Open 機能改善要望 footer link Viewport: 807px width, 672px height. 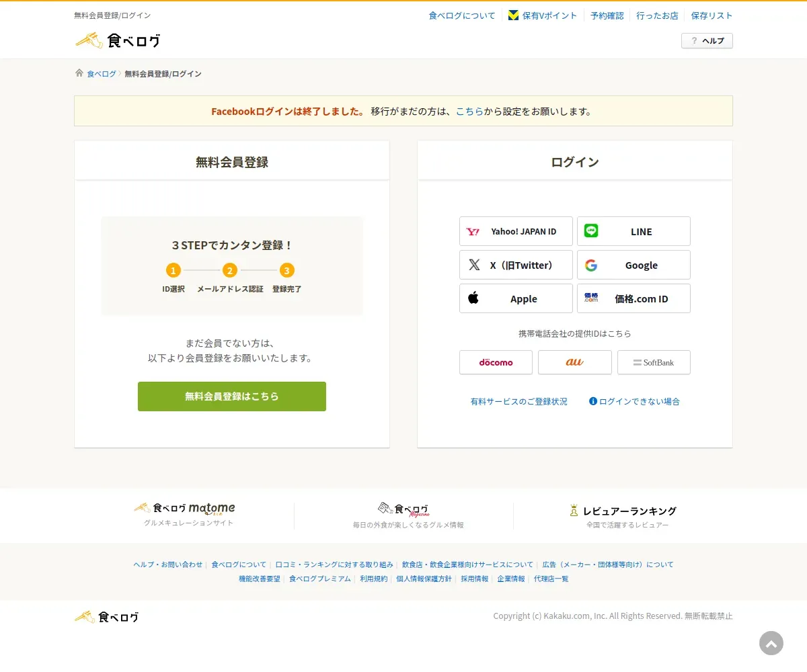(260, 579)
